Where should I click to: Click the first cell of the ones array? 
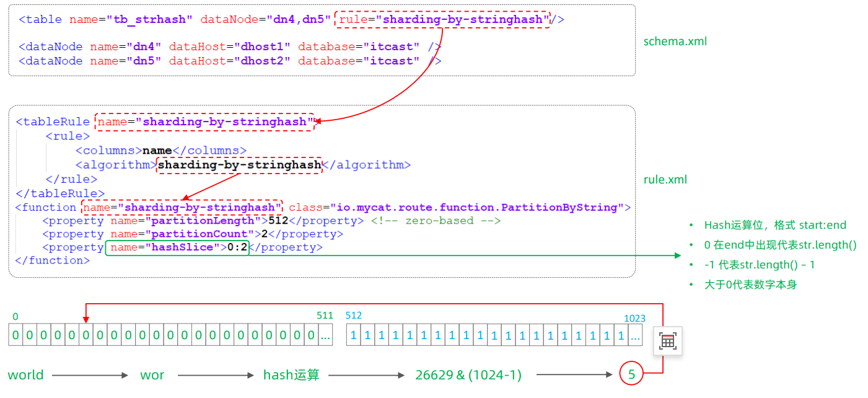[354, 335]
